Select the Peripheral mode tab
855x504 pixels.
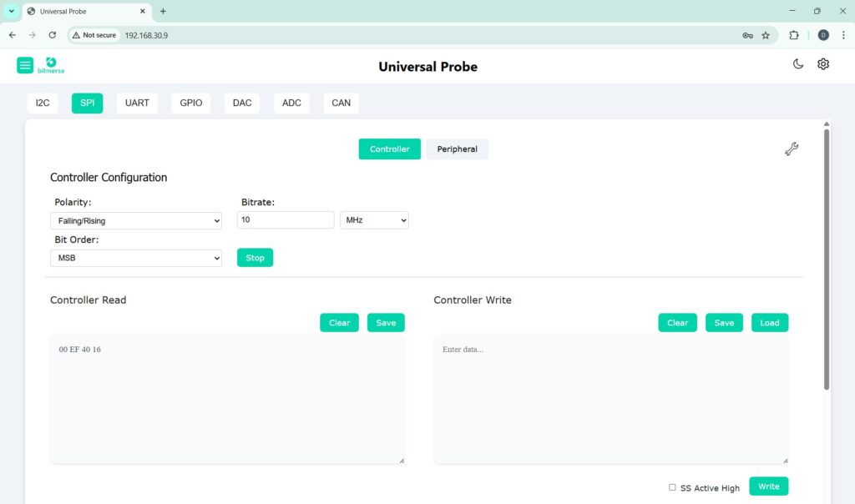[x=457, y=149]
